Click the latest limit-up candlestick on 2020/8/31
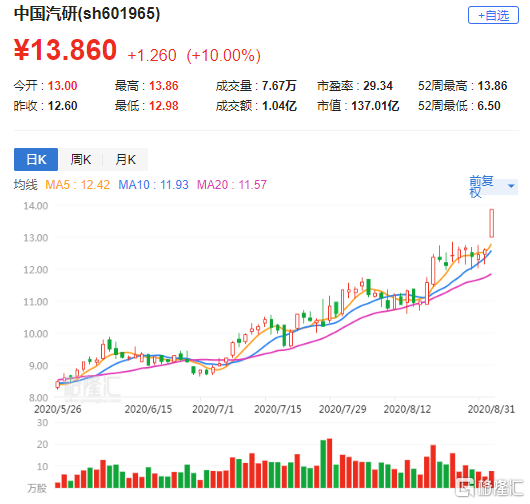 click(x=491, y=223)
